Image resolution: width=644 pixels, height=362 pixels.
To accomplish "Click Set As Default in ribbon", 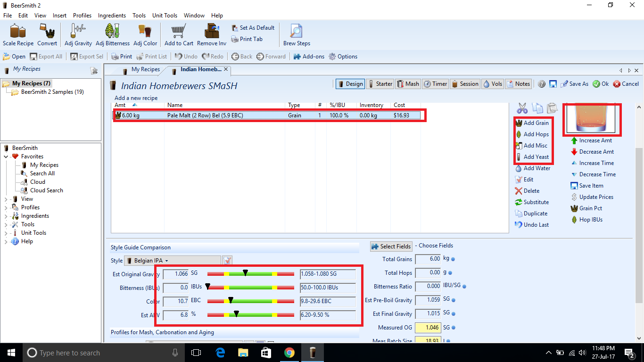I will pyautogui.click(x=253, y=28).
